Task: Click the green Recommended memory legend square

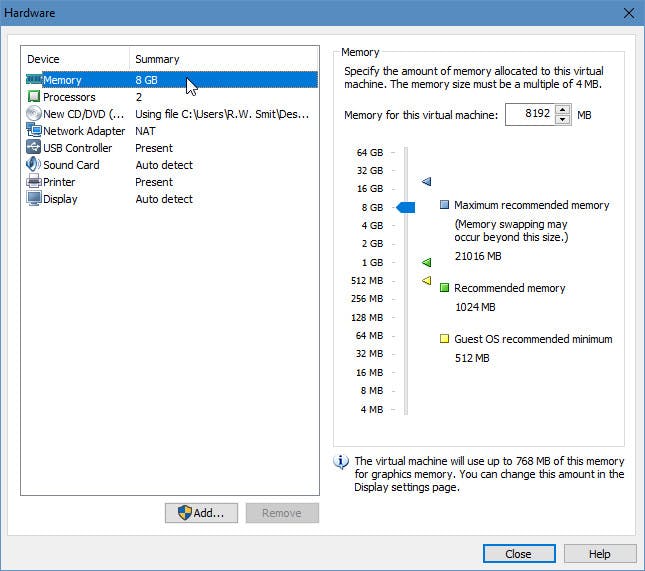Action: [444, 288]
